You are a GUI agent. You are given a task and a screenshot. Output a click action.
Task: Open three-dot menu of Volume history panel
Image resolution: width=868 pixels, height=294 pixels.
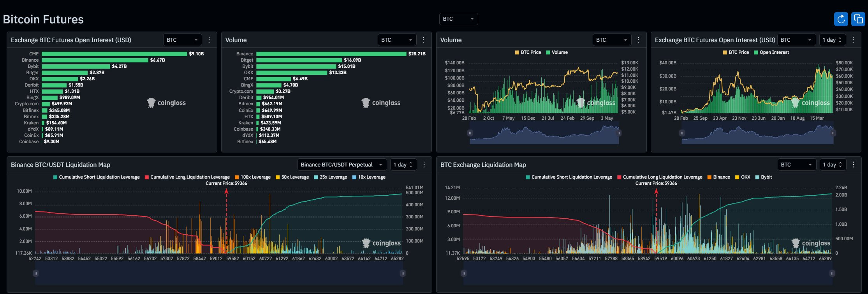[639, 40]
